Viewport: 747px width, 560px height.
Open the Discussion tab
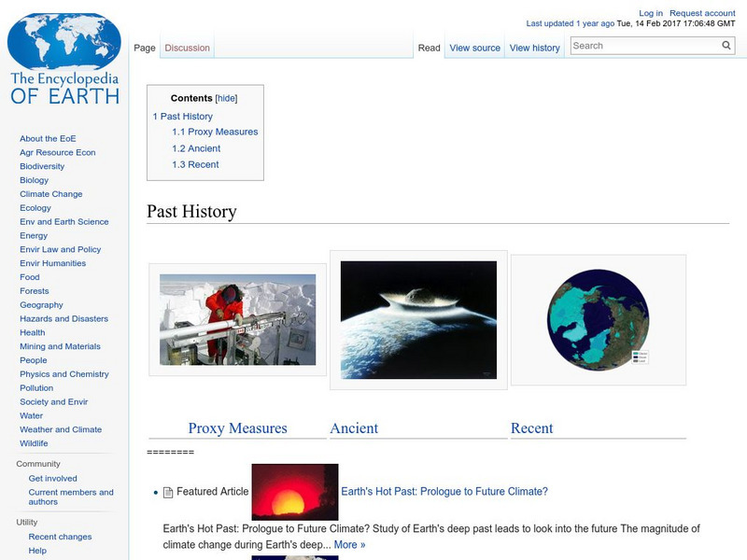pos(188,48)
